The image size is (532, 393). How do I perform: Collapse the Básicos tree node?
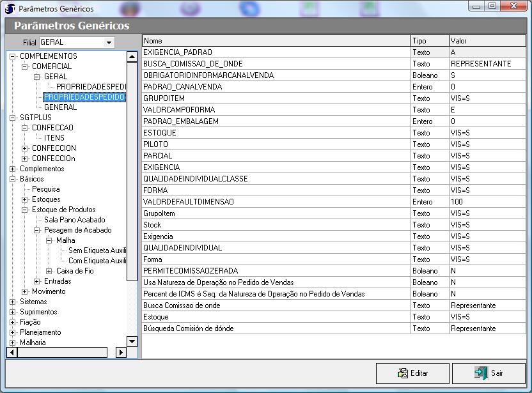13,179
